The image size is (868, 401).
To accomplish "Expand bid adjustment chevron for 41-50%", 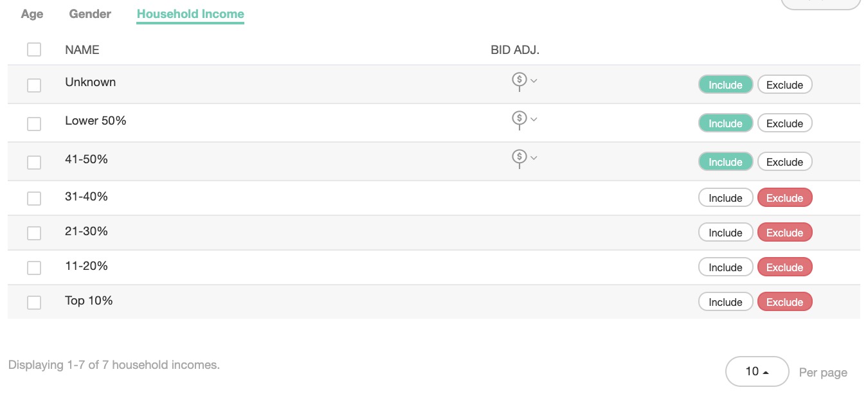I will tap(534, 158).
